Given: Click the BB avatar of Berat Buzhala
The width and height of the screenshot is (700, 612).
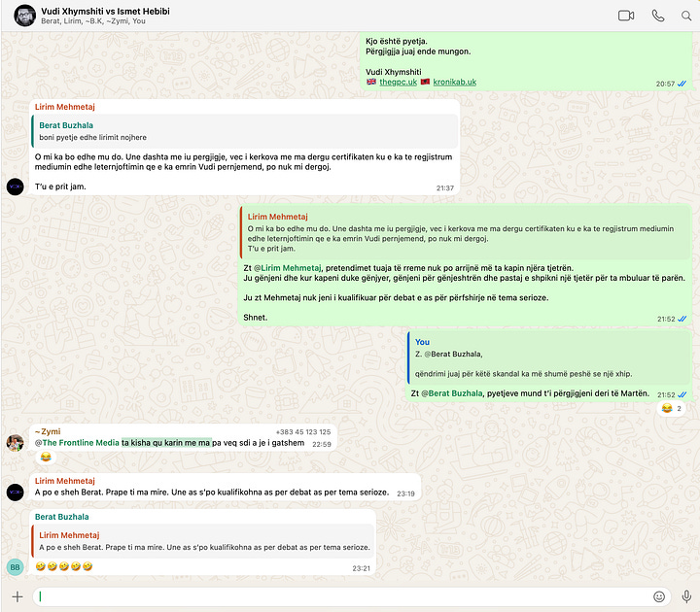Looking at the screenshot, I should (16, 567).
